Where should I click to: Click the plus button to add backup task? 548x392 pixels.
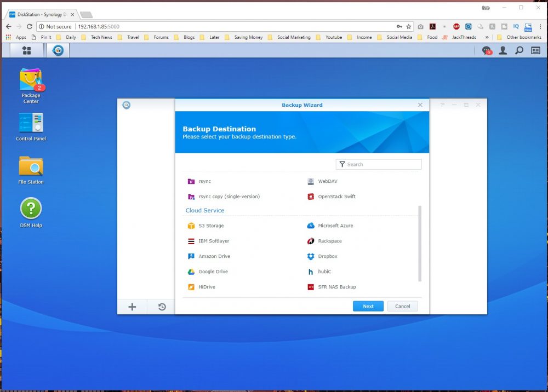click(x=132, y=307)
